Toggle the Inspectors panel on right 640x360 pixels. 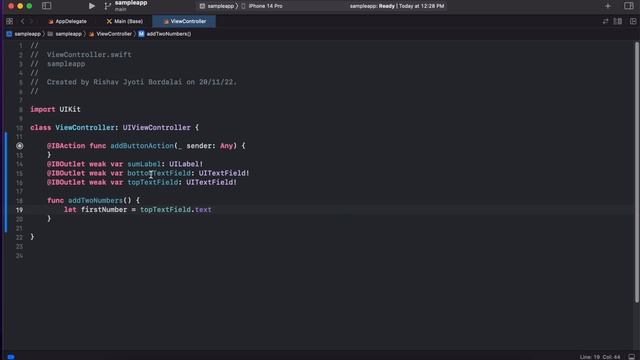click(629, 6)
